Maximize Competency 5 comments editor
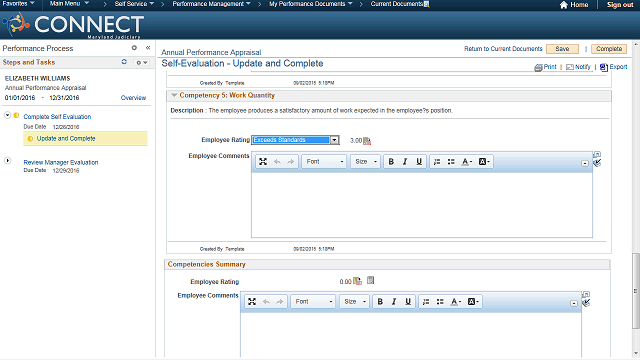This screenshot has height=360, width=640. [263, 162]
